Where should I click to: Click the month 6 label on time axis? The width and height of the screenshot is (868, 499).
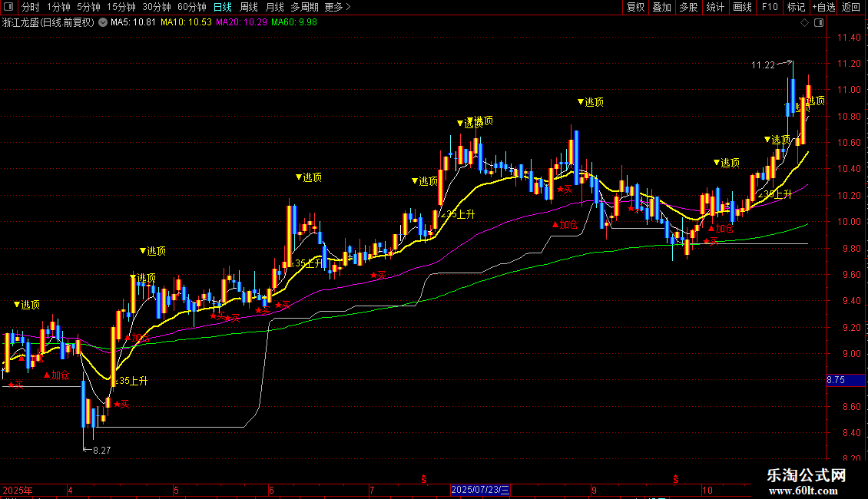tap(271, 490)
